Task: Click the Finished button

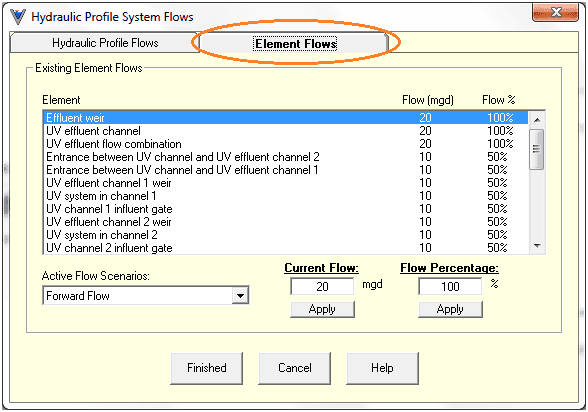Action: [x=207, y=368]
